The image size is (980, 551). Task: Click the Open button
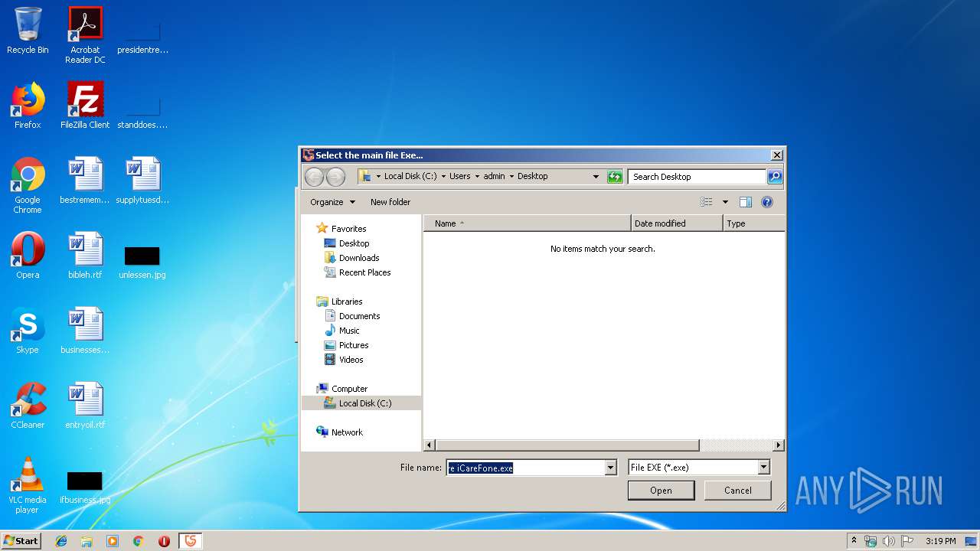[661, 491]
